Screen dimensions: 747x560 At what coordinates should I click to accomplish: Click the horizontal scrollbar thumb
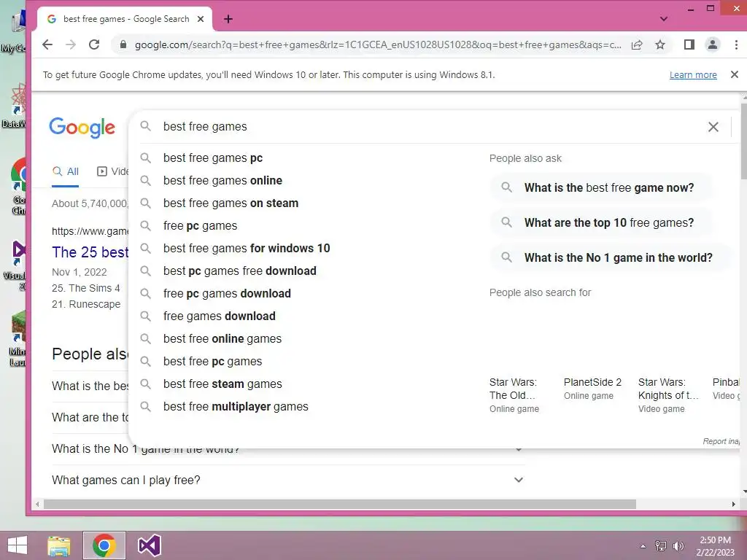click(x=340, y=505)
